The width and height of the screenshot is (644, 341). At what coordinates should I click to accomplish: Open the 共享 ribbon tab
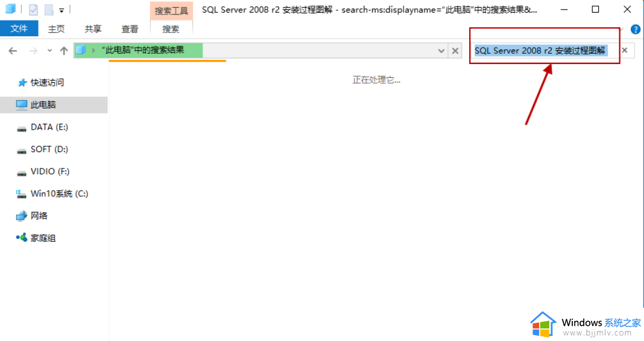coord(93,29)
